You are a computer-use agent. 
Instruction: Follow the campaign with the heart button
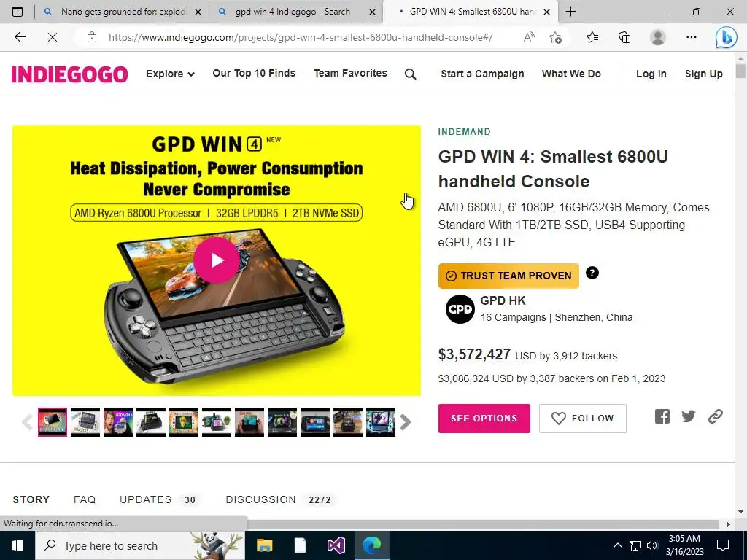tap(583, 418)
